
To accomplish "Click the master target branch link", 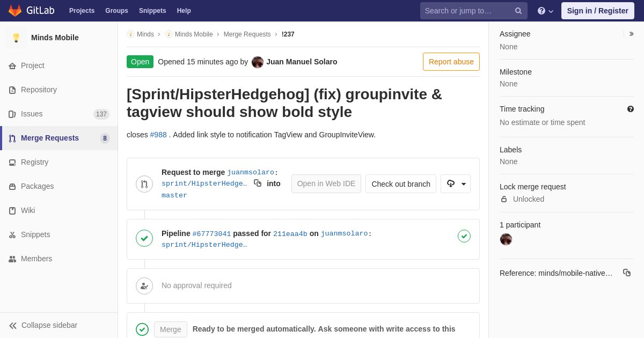I will pos(174,195).
